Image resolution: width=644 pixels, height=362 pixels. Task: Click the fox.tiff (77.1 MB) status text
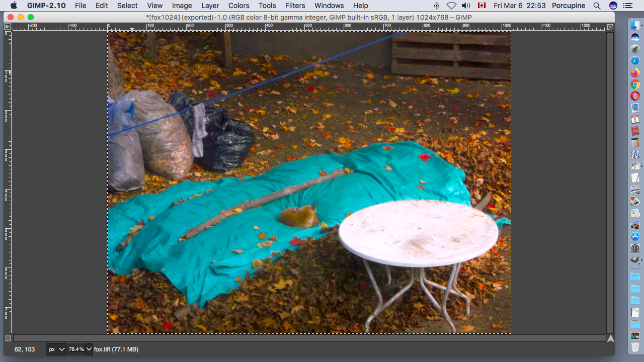coord(116,349)
